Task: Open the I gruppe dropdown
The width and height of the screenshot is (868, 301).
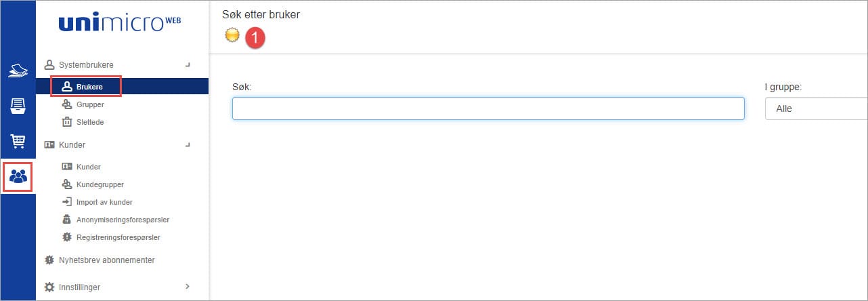Action: pyautogui.click(x=816, y=108)
